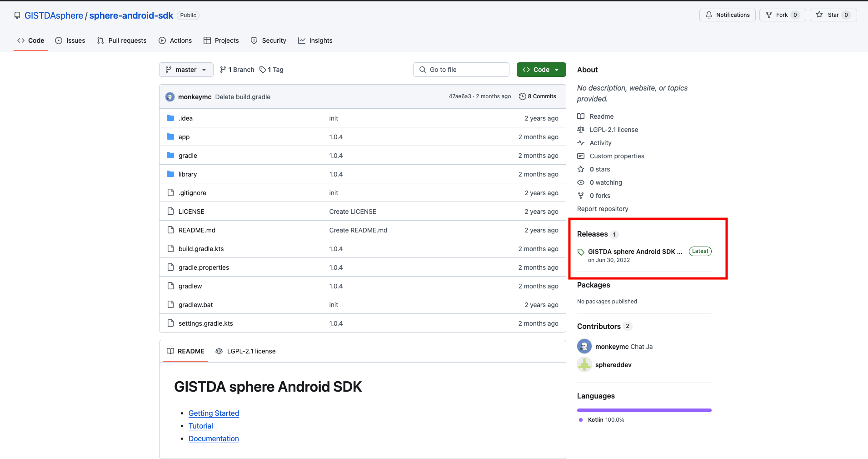Screen dimensions: 868x459
Task: Select the fork icon next to Fork count
Action: click(x=769, y=15)
